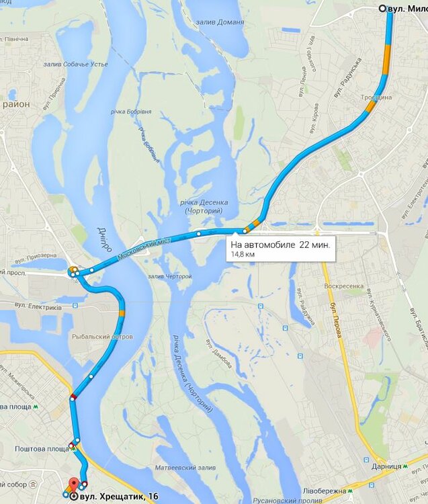Click the вул. Хрещатик, 16 destination label

119,497
